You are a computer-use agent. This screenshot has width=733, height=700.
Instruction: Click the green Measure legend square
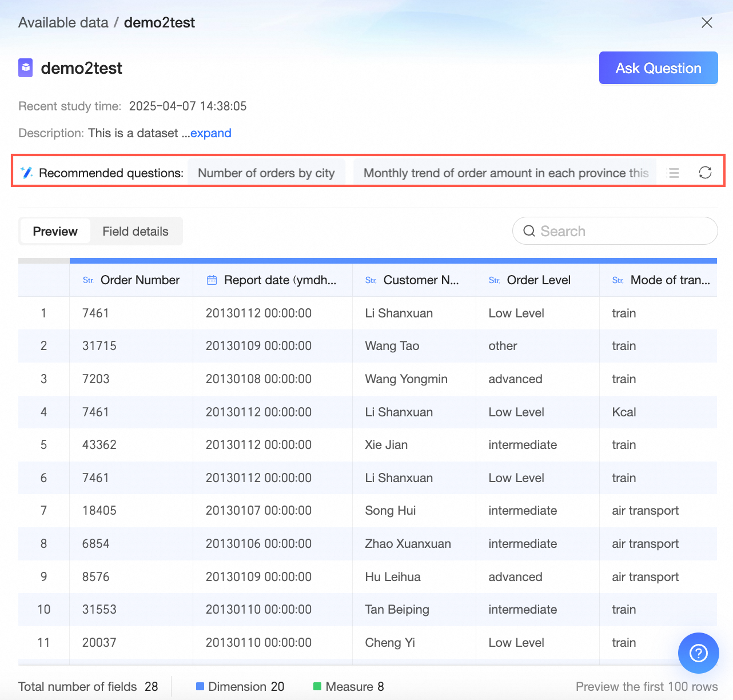click(317, 686)
